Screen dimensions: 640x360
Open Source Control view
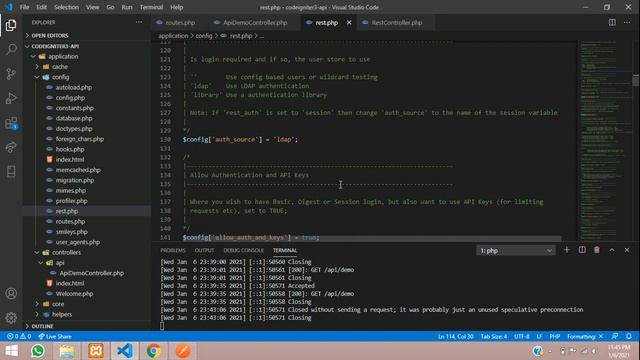coord(11,74)
